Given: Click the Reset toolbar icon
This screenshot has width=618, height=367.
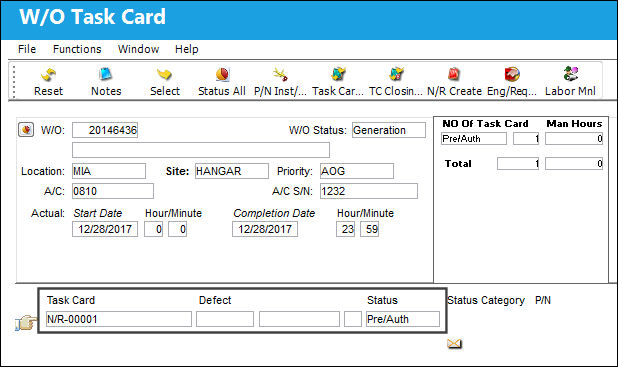Looking at the screenshot, I should point(48,81).
